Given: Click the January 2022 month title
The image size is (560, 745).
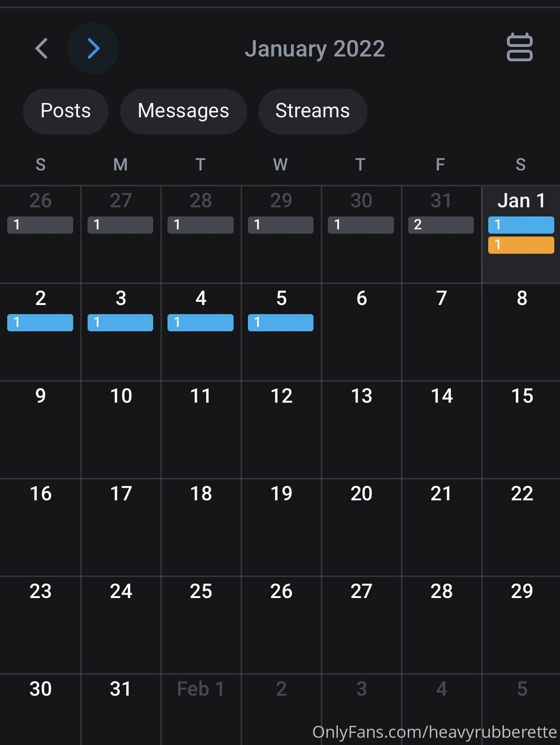Looking at the screenshot, I should click(315, 49).
